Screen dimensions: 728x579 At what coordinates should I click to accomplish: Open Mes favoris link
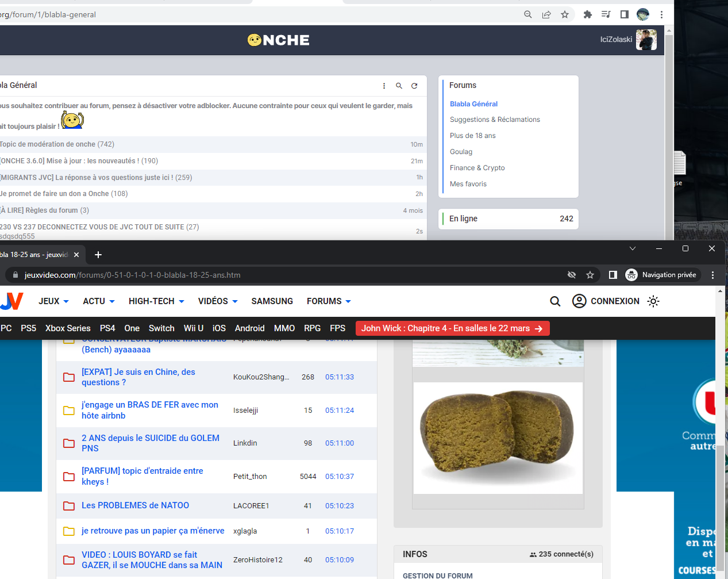[468, 184]
